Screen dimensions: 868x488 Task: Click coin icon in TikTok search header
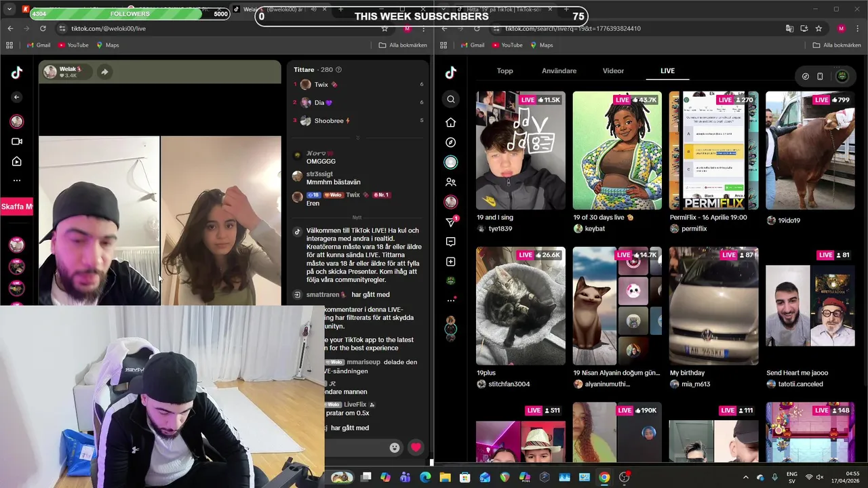click(806, 77)
